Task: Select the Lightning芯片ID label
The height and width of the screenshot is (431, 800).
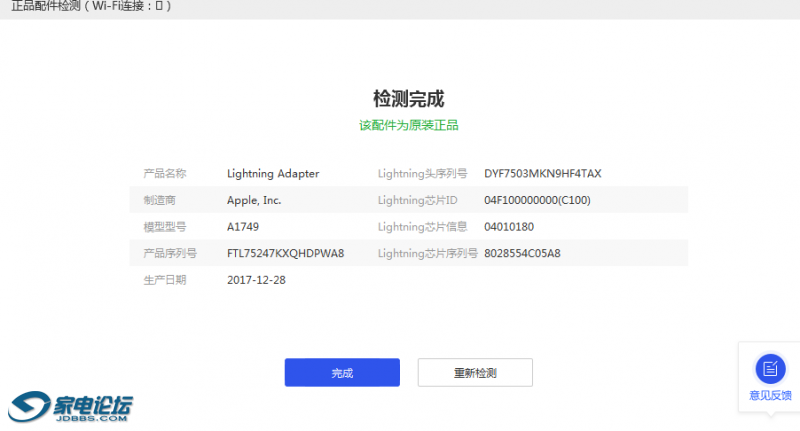Action: [x=417, y=200]
